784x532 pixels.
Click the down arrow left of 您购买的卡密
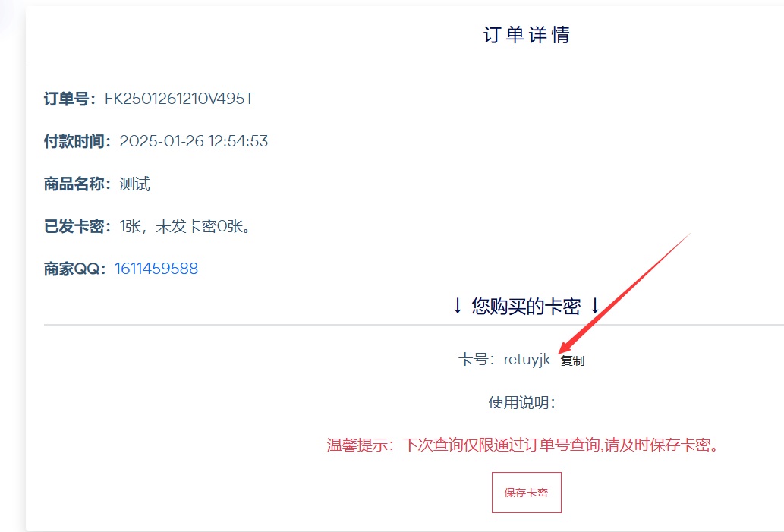(x=457, y=306)
